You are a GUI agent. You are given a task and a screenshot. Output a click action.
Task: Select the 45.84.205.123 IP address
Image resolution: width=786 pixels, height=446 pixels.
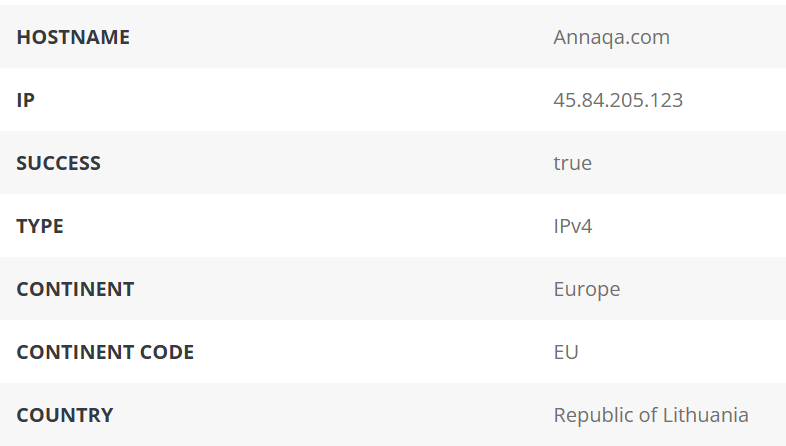click(x=618, y=100)
